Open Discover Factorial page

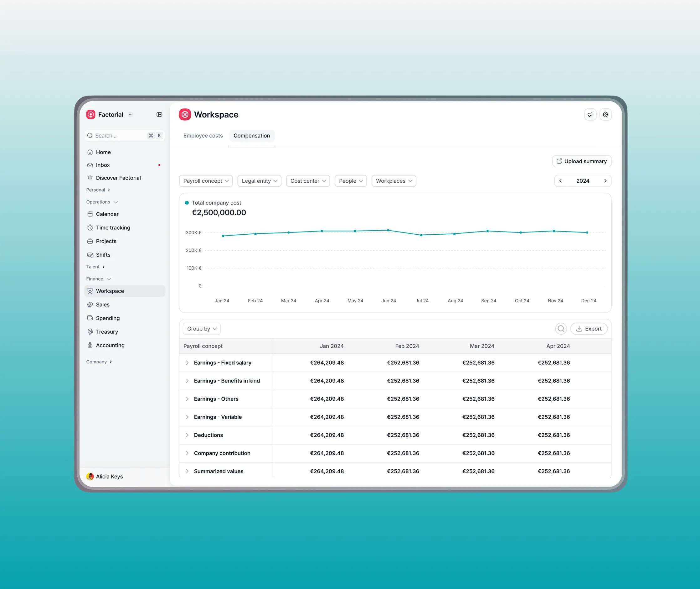[x=118, y=178]
